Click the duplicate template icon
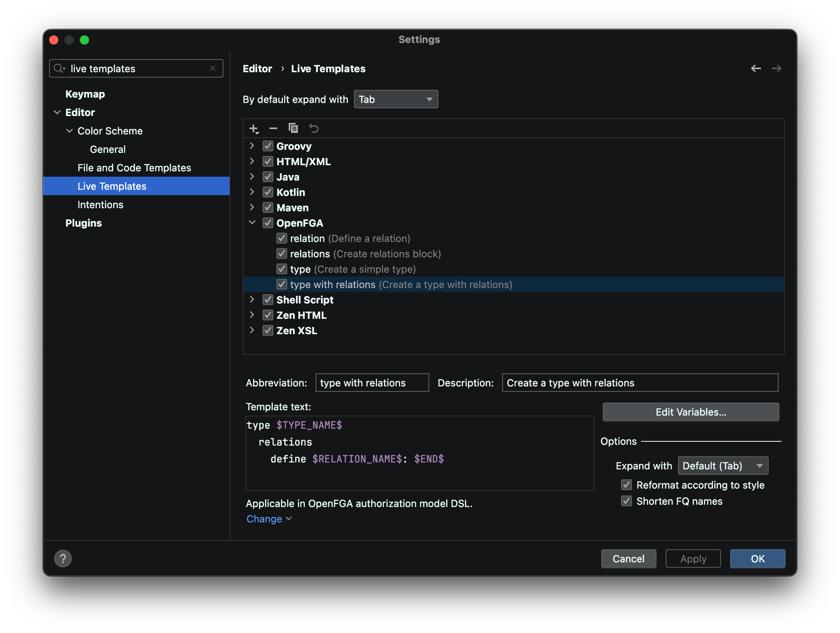Image resolution: width=840 pixels, height=633 pixels. click(x=293, y=128)
